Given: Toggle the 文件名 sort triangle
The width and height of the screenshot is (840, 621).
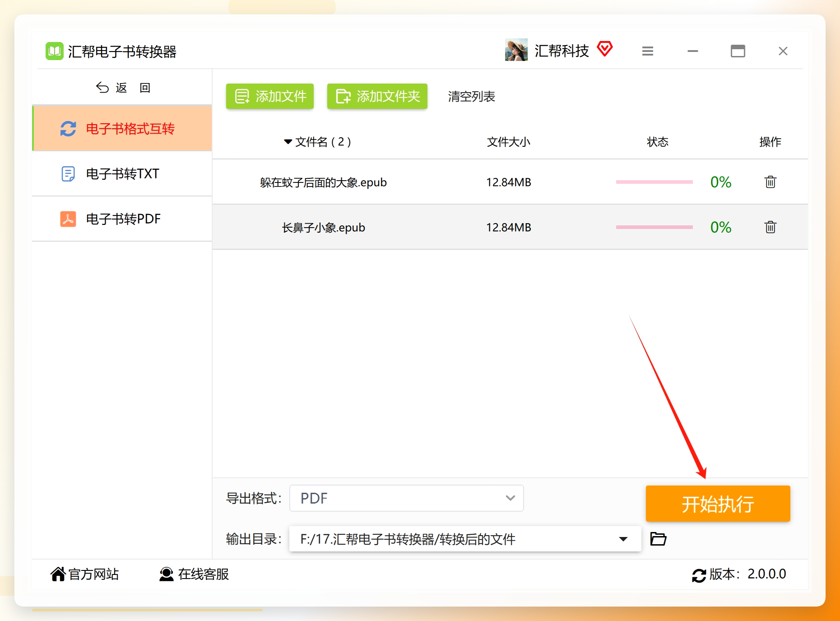Looking at the screenshot, I should click(288, 142).
